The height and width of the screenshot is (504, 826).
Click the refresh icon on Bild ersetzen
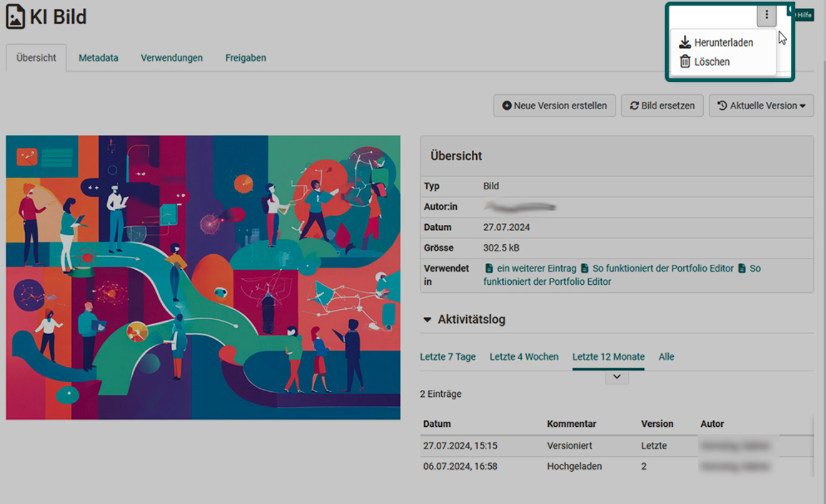[633, 105]
